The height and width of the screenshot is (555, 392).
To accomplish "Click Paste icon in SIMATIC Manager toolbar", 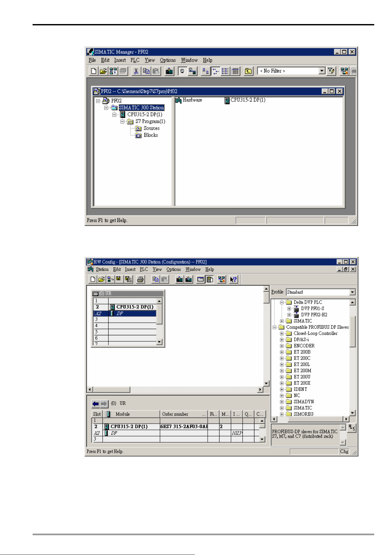I will pyautogui.click(x=156, y=71).
